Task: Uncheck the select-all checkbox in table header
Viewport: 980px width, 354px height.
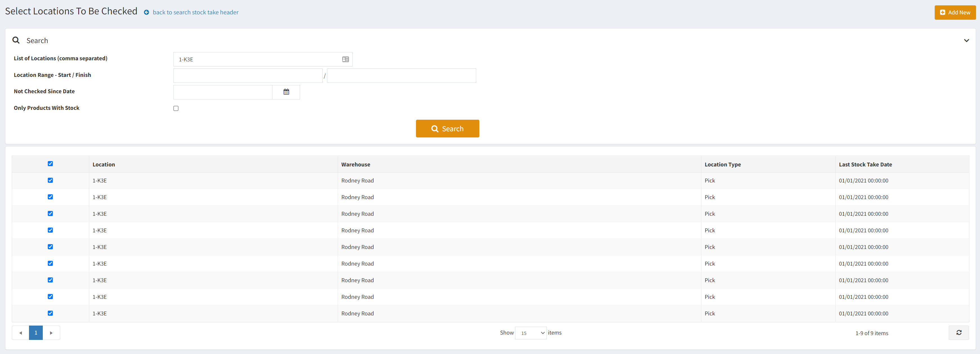Action: (50, 163)
